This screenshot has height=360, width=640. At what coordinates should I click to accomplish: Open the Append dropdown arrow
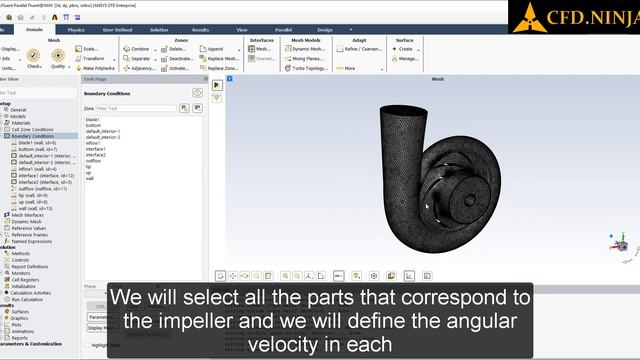[239, 49]
